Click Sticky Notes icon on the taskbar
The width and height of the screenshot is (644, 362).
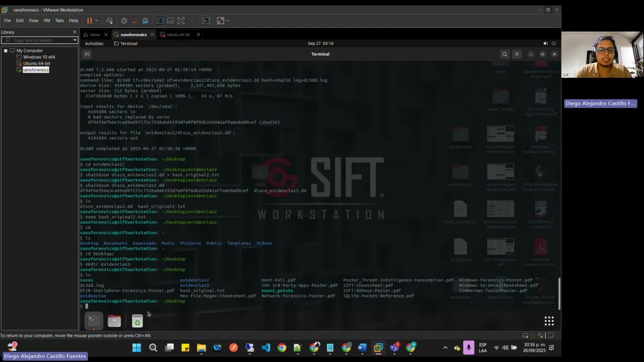[185, 347]
